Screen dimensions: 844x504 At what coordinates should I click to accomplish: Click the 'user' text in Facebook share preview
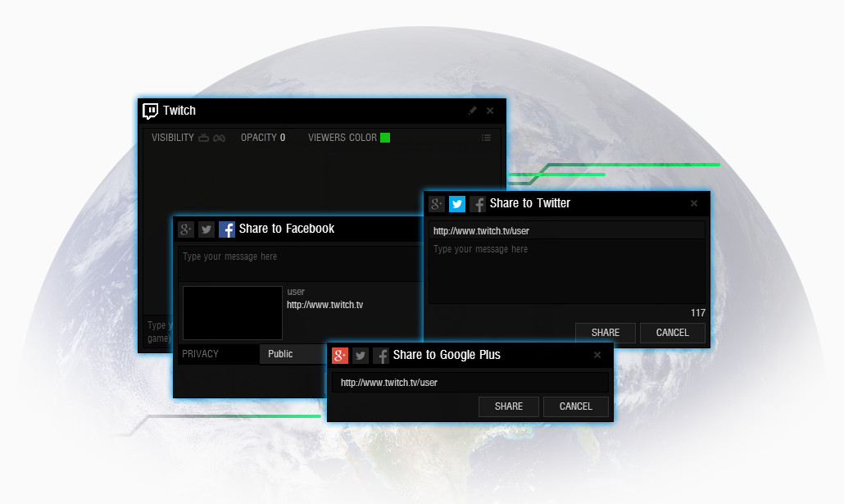[x=296, y=292]
